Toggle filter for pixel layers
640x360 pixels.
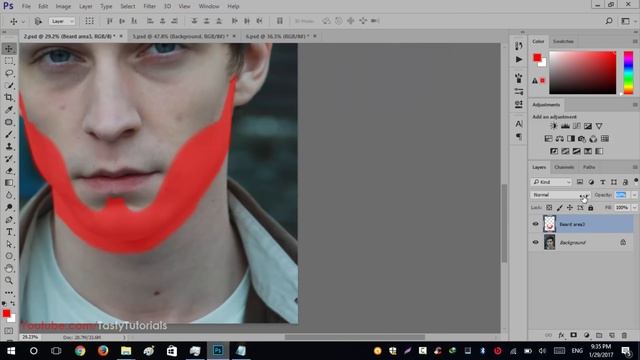point(580,182)
